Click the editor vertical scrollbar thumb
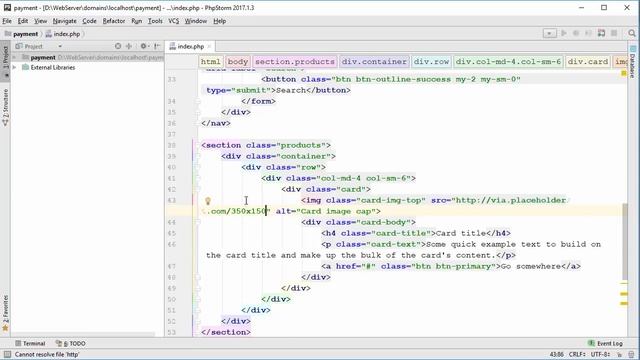 625,242
